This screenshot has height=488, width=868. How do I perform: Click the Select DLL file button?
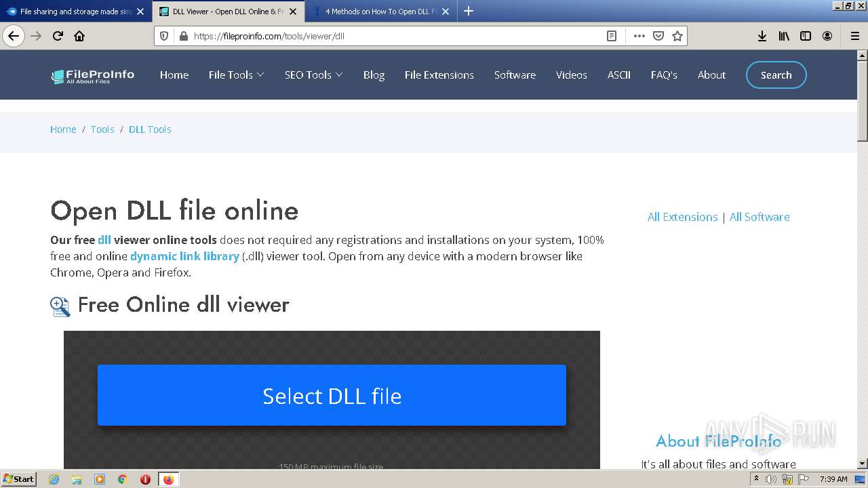tap(332, 395)
